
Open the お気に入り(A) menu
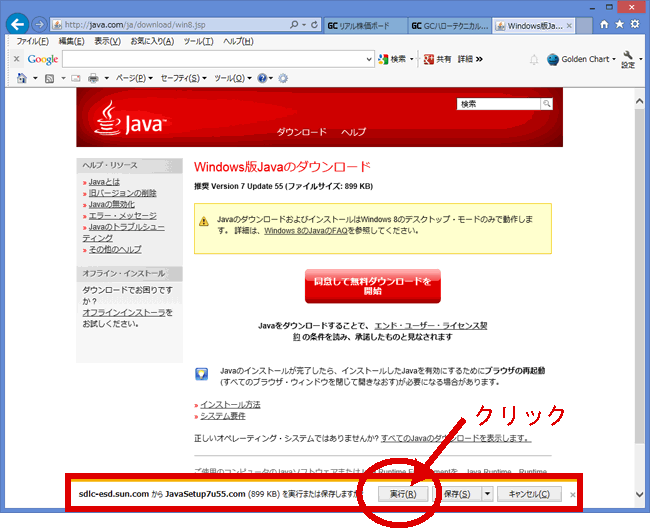[x=152, y=41]
